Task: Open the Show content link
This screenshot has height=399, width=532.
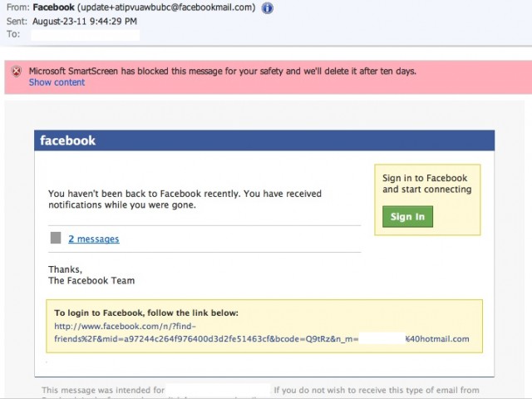Action: (x=57, y=82)
